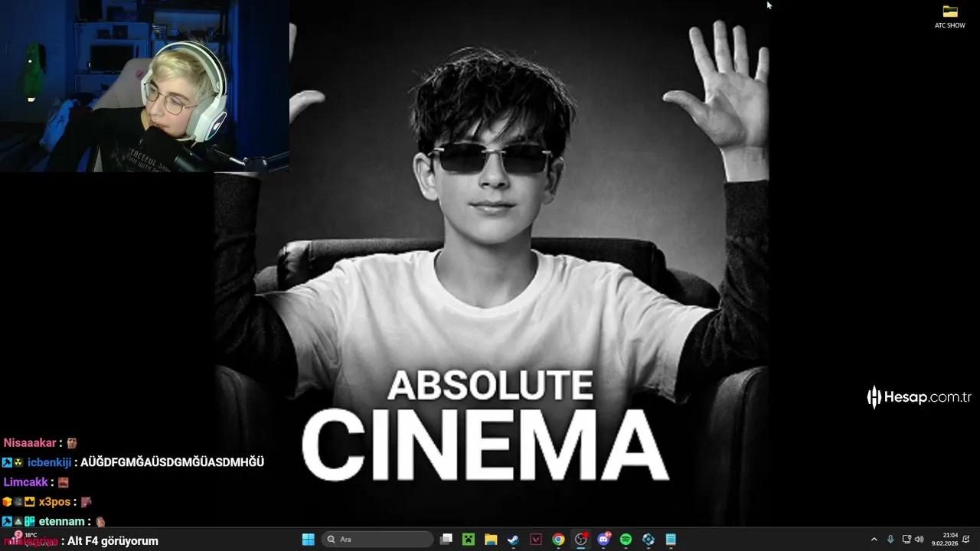Launch Minecraft from the taskbar
Image resolution: width=980 pixels, height=551 pixels.
[469, 540]
